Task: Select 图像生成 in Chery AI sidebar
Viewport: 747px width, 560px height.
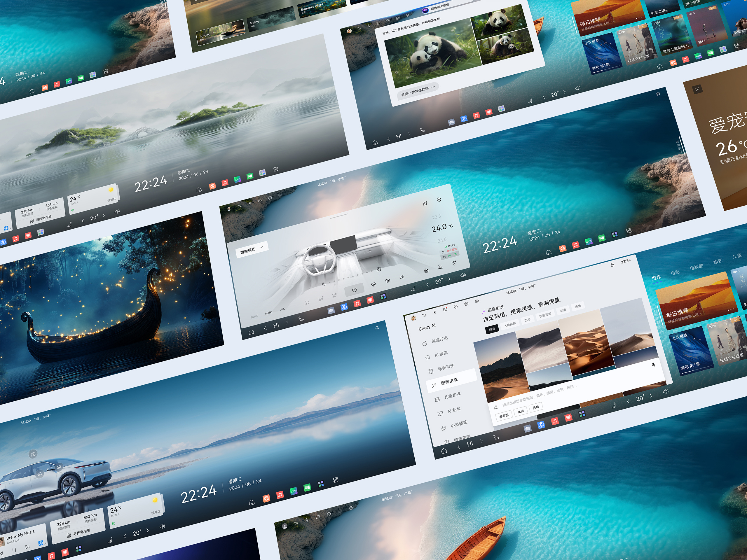Action: [449, 382]
